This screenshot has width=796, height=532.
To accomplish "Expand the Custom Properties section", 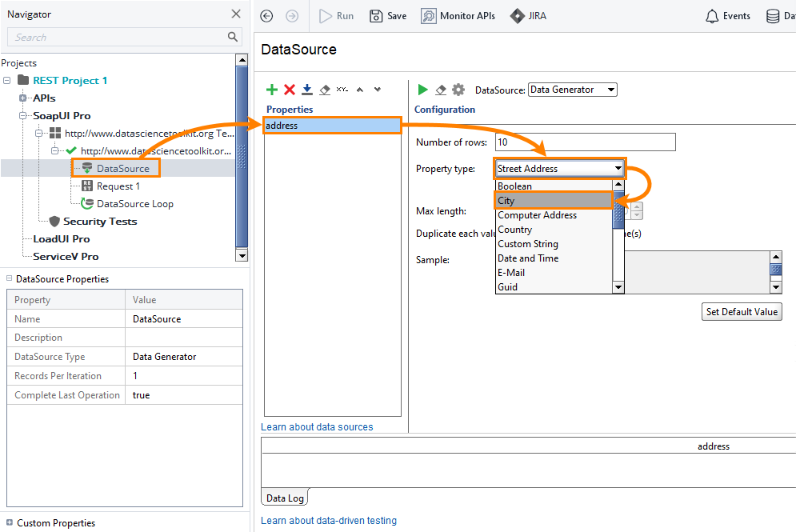I will (9, 522).
